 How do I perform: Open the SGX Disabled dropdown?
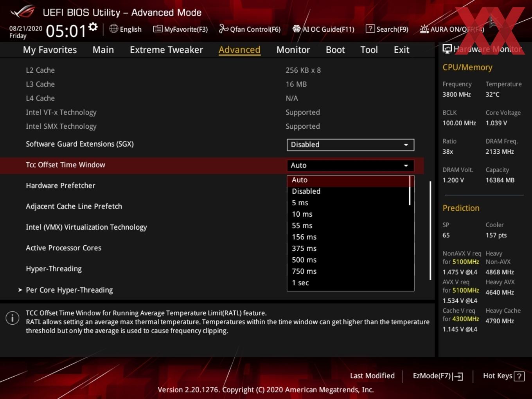pos(350,145)
